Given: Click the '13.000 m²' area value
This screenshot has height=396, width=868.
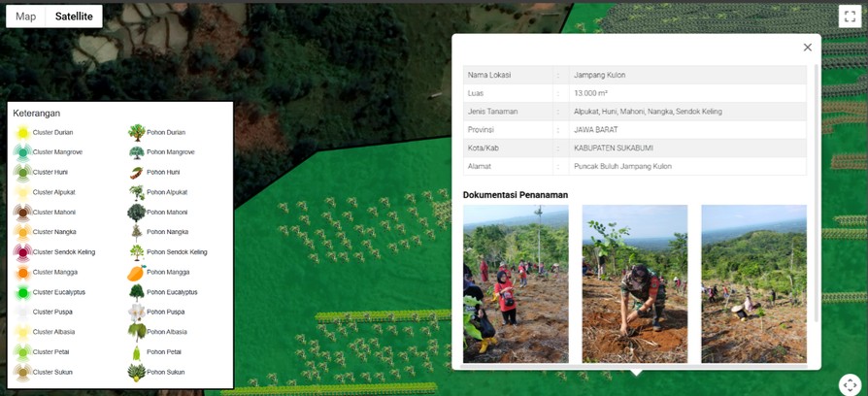Looking at the screenshot, I should click(x=592, y=93).
